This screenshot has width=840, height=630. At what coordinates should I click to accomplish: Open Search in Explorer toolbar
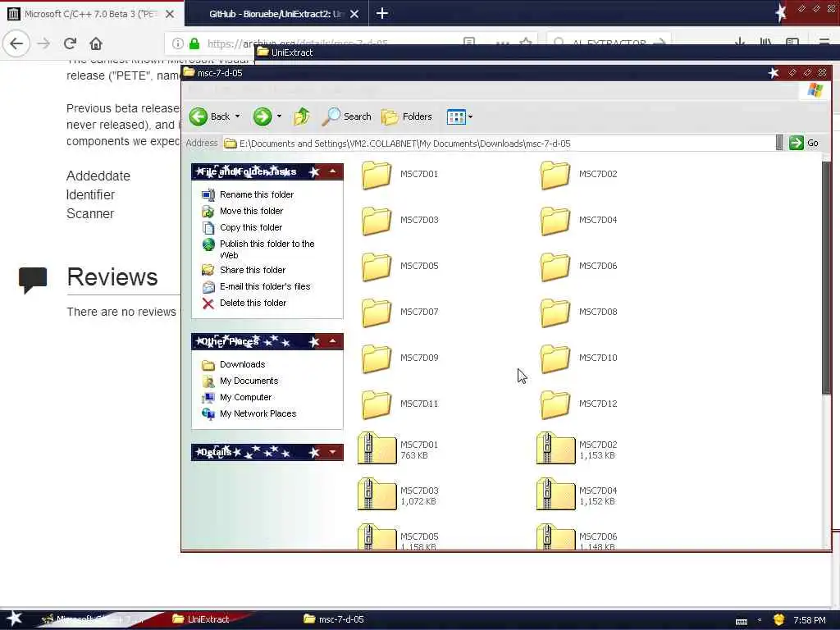click(347, 116)
